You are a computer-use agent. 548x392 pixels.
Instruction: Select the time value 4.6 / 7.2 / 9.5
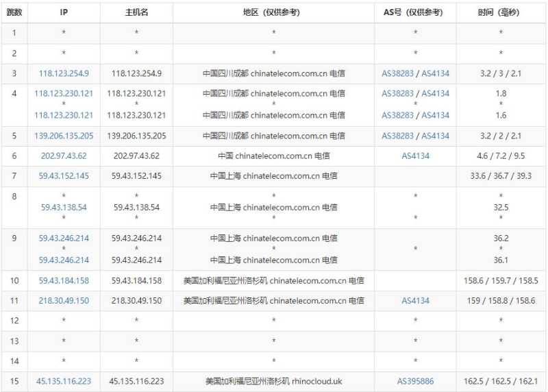click(x=501, y=156)
